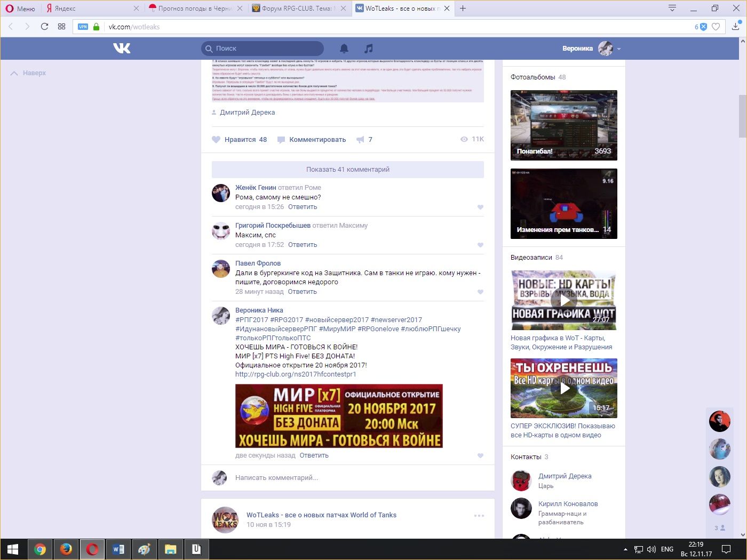This screenshot has width=747, height=560.
Task: Like the post via Нравится heart
Action: (216, 140)
